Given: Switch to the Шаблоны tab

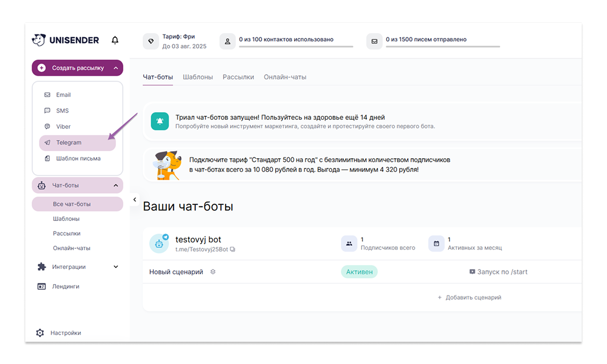Looking at the screenshot, I should 198,77.
